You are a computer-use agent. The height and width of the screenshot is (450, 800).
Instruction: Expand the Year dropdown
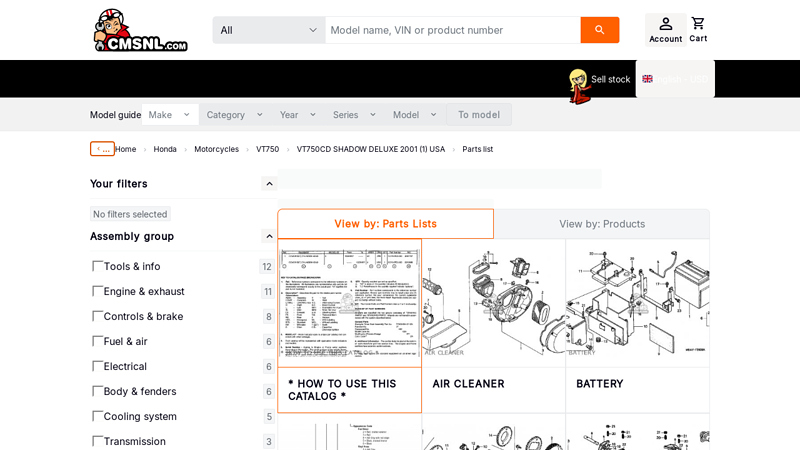pyautogui.click(x=298, y=115)
